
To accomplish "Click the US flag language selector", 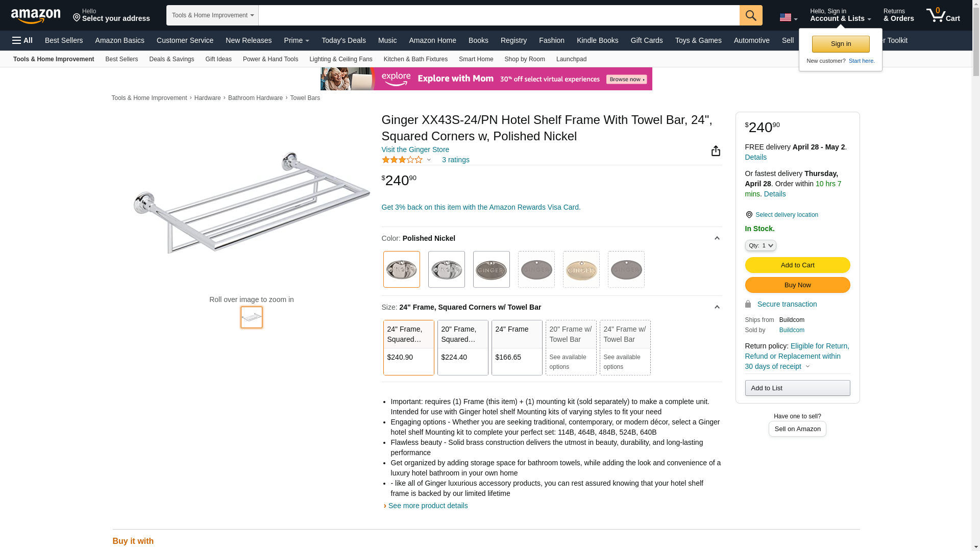I will 788,18.
